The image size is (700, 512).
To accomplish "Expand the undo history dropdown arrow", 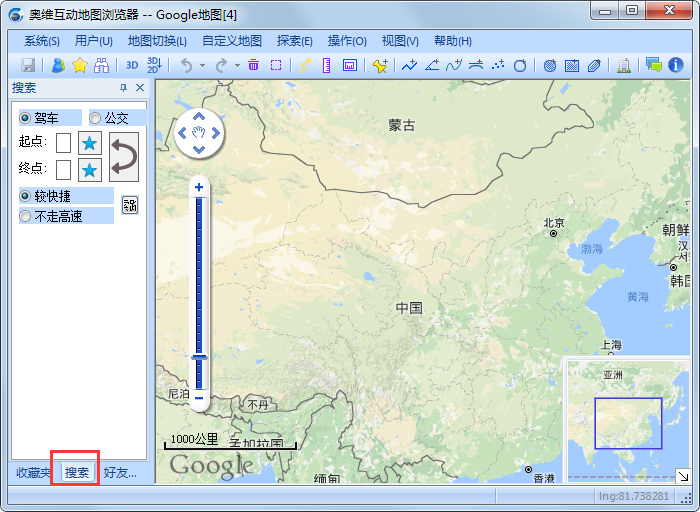I will pos(202,66).
